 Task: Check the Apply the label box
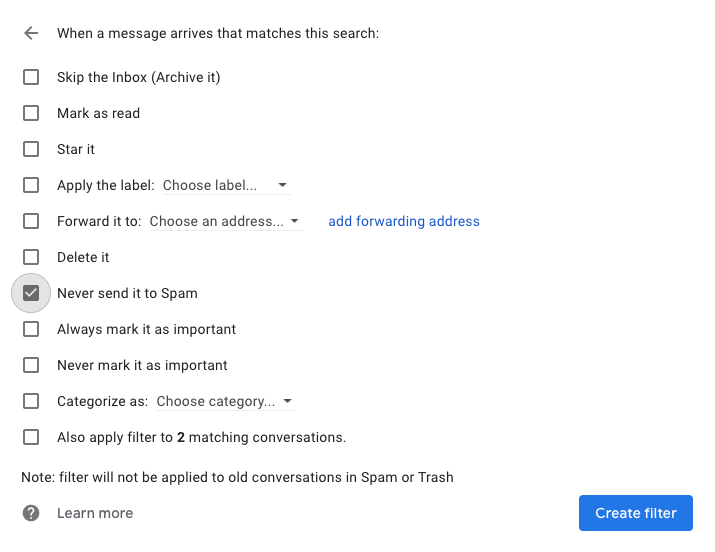[x=31, y=185]
